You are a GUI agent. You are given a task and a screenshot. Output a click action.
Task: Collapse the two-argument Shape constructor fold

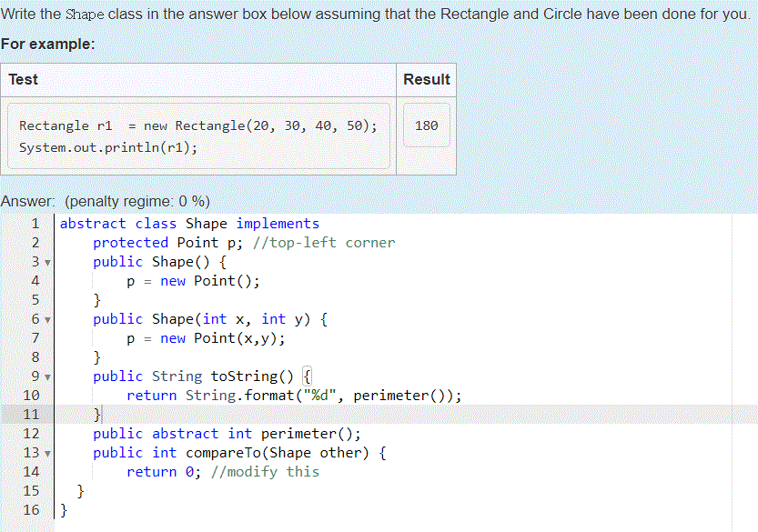[x=47, y=319]
